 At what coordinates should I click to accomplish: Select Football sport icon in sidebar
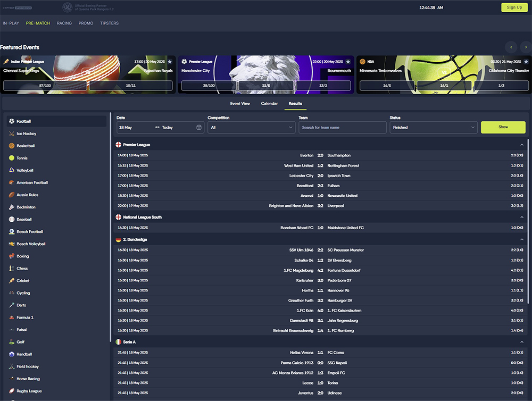pyautogui.click(x=12, y=121)
